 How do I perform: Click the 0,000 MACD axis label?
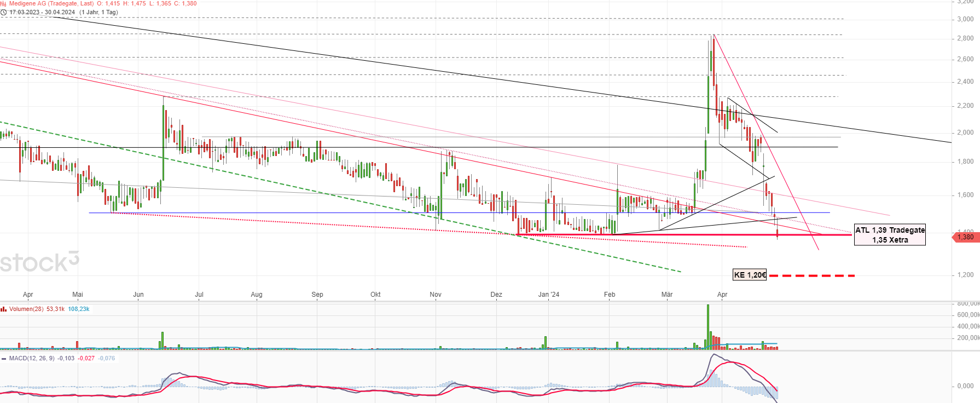965,386
